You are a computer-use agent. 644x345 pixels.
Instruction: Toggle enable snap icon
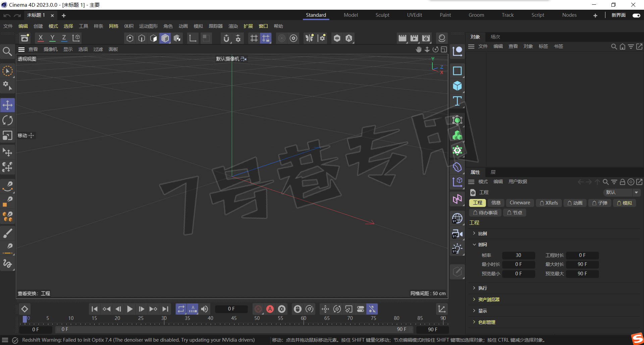click(x=226, y=38)
